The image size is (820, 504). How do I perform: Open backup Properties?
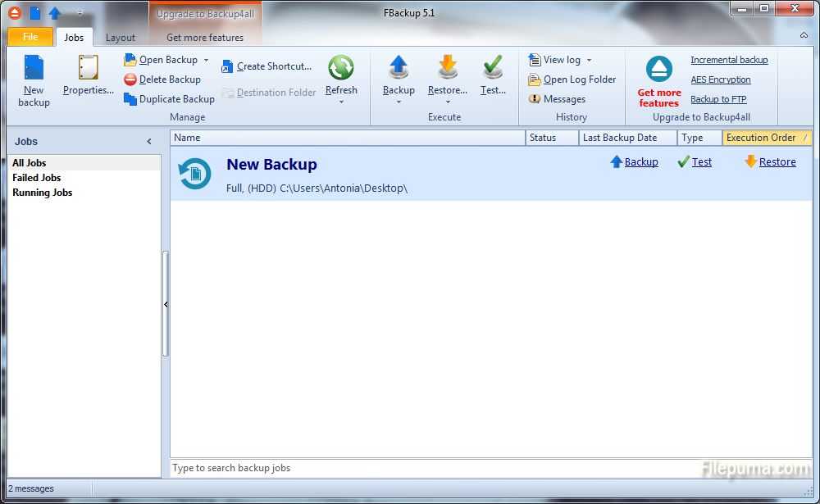(x=88, y=75)
